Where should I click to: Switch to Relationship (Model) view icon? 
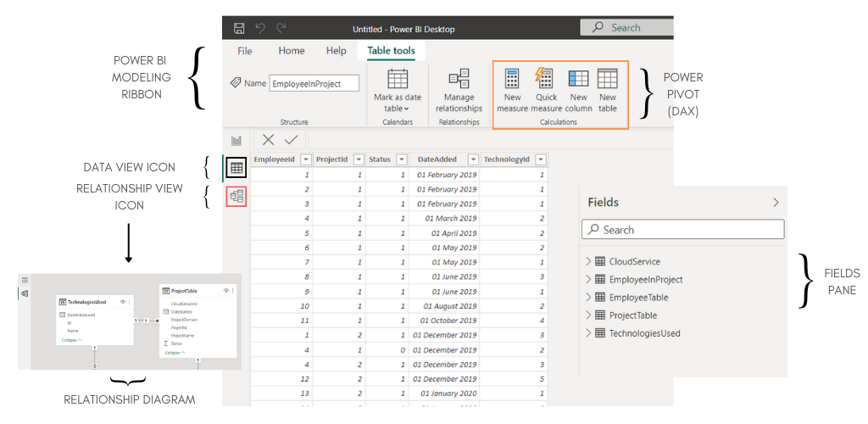[x=237, y=196]
